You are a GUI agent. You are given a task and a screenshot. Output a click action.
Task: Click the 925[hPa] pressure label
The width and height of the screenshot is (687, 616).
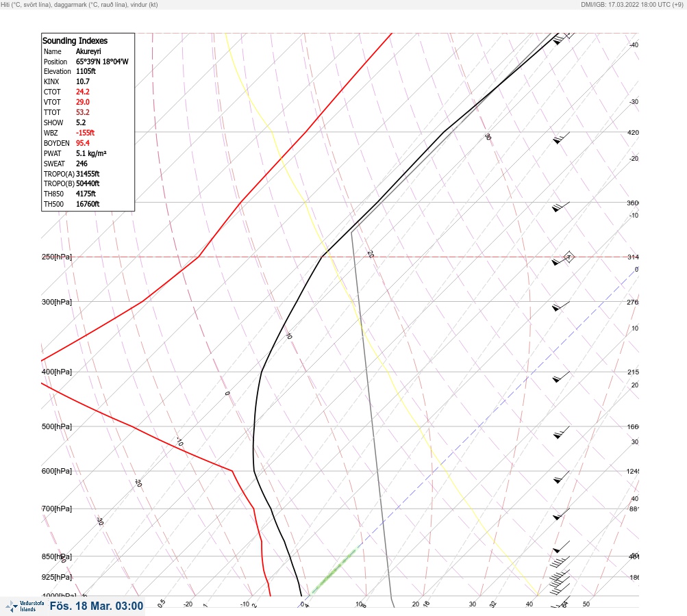point(57,576)
